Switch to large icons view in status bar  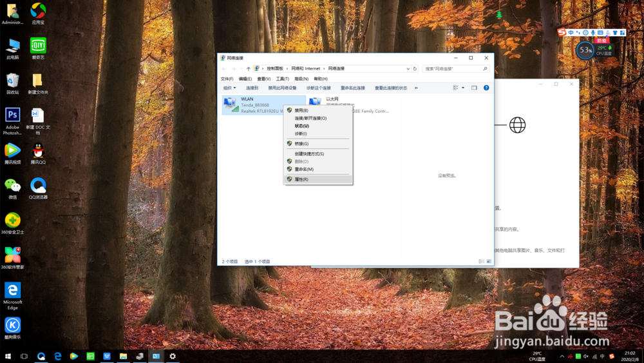tap(489, 262)
